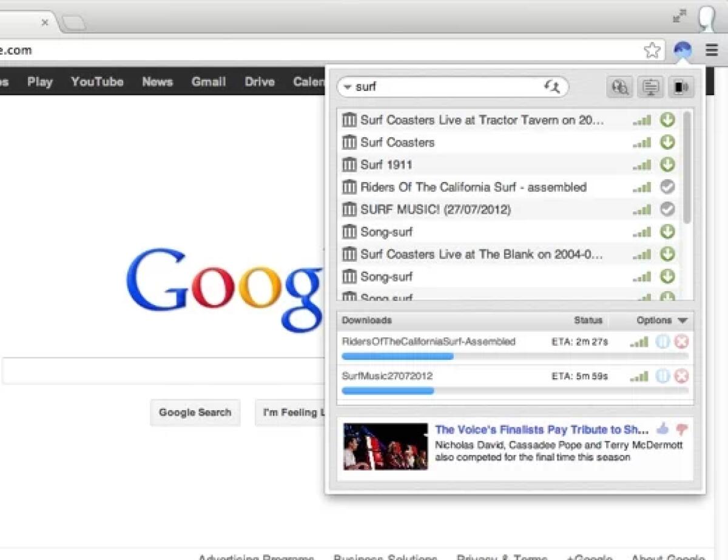This screenshot has width=728, height=560.
Task: Select the desktop display icon in the popup toolbar
Action: click(650, 87)
